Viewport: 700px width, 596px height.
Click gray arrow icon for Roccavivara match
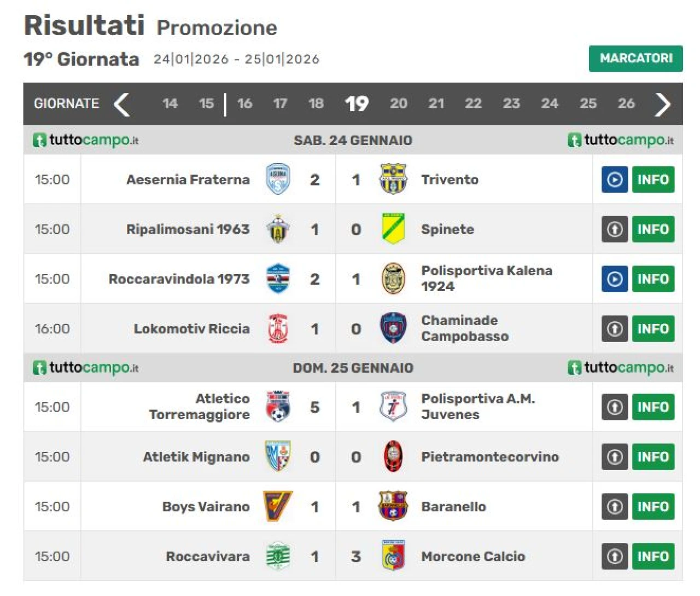pos(614,557)
